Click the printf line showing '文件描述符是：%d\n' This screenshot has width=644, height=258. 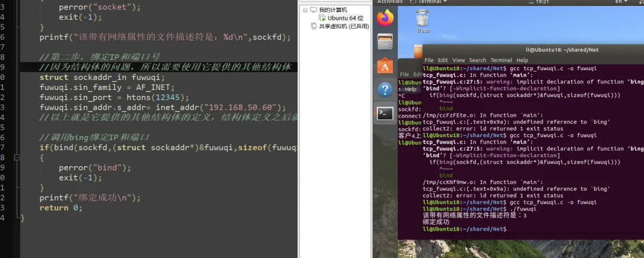pyautogui.click(x=165, y=38)
